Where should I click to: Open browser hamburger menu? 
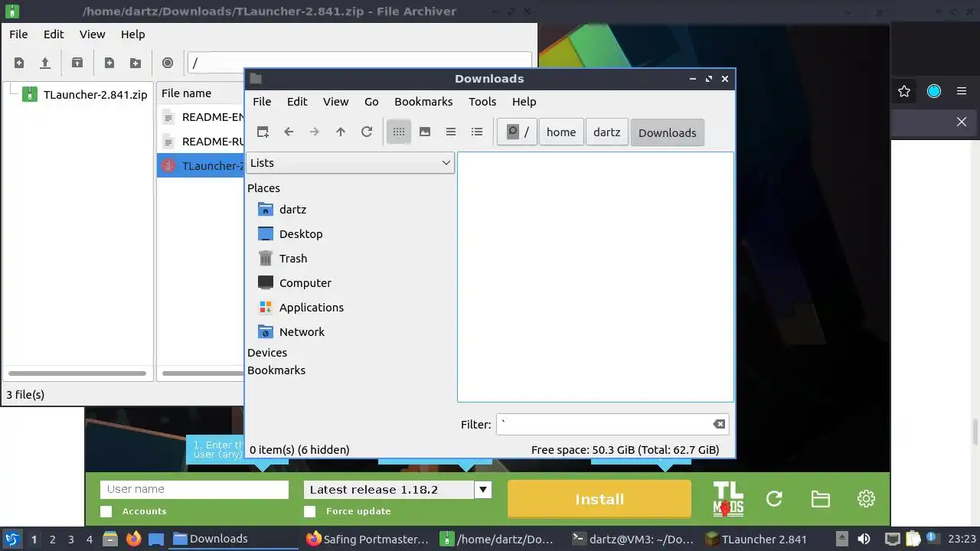tap(962, 91)
